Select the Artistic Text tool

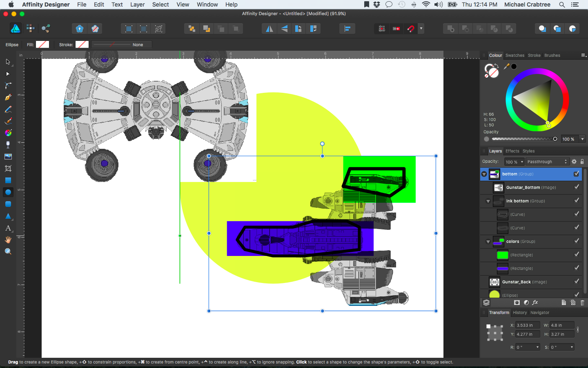click(x=8, y=228)
